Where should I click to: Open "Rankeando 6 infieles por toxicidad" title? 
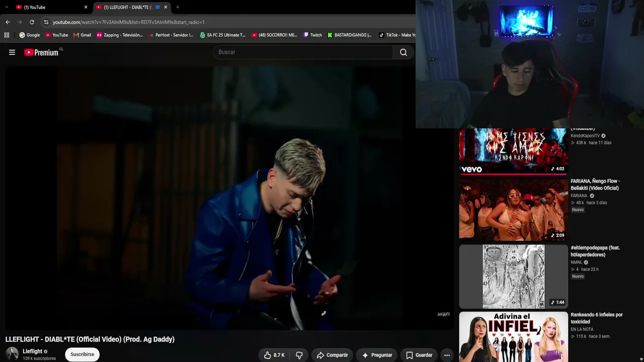[x=597, y=318]
